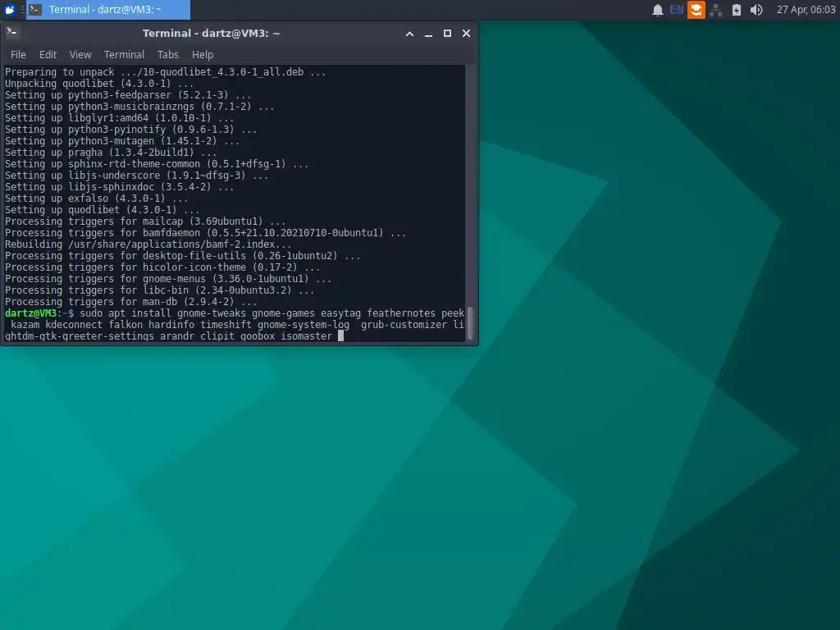Click the 'Setting up exfalso (4.3.0-1)' line

(97, 199)
